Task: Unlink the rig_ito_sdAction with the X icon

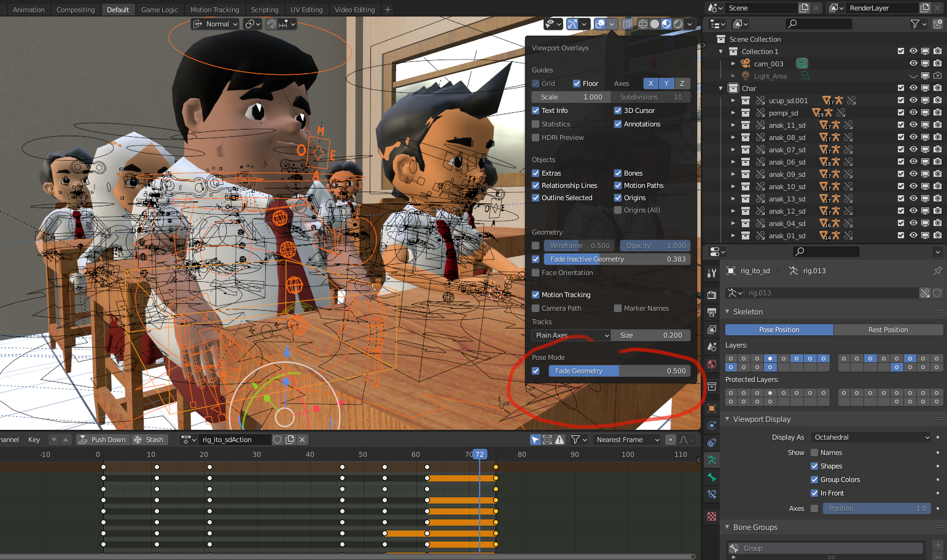Action: [x=302, y=440]
